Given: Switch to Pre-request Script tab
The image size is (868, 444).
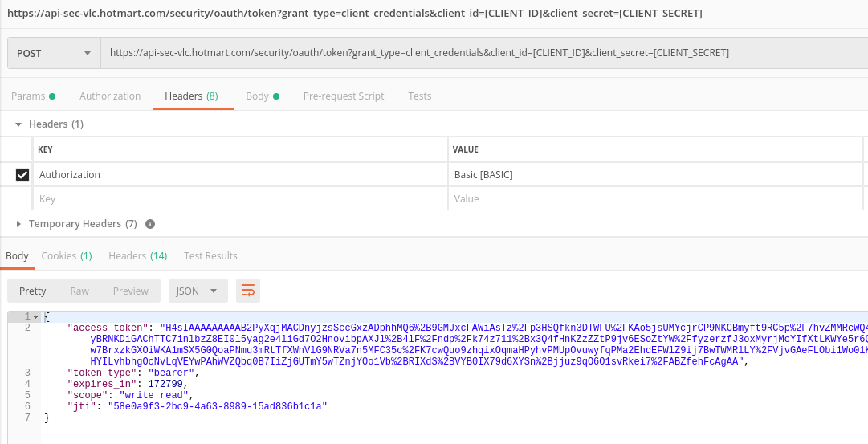Looking at the screenshot, I should (343, 96).
